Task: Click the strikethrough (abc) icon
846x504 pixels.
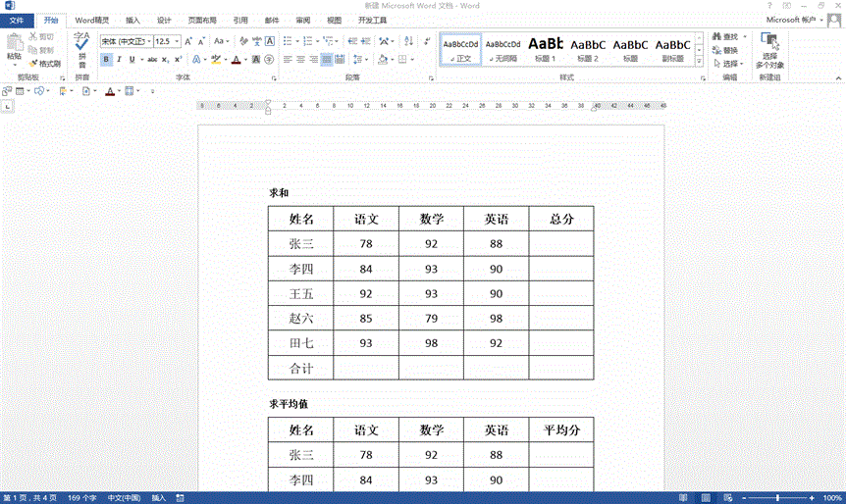Action: (152, 60)
